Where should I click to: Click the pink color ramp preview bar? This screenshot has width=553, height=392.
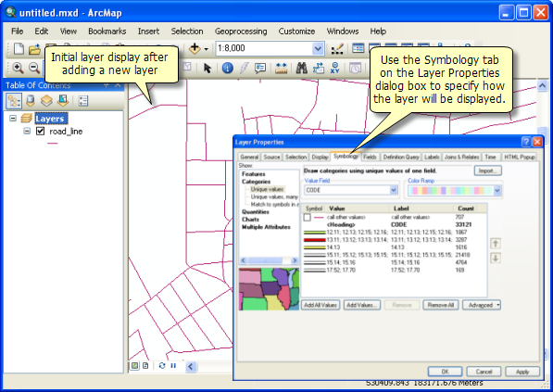click(x=451, y=191)
